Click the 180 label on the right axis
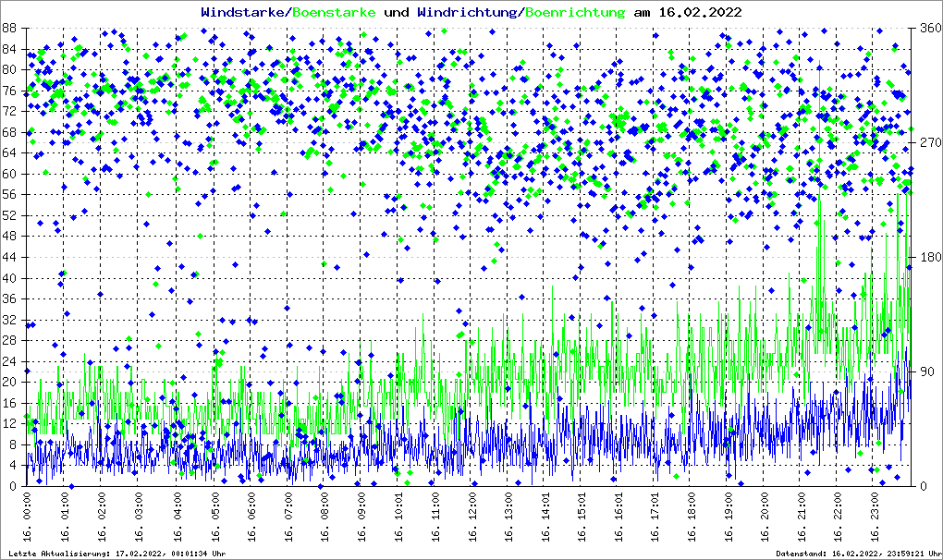 [927, 258]
